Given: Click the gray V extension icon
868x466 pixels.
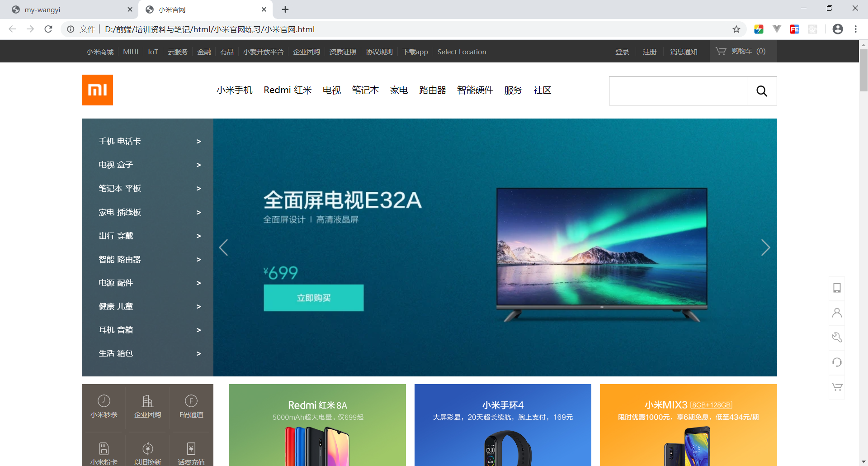Looking at the screenshot, I should 777,29.
